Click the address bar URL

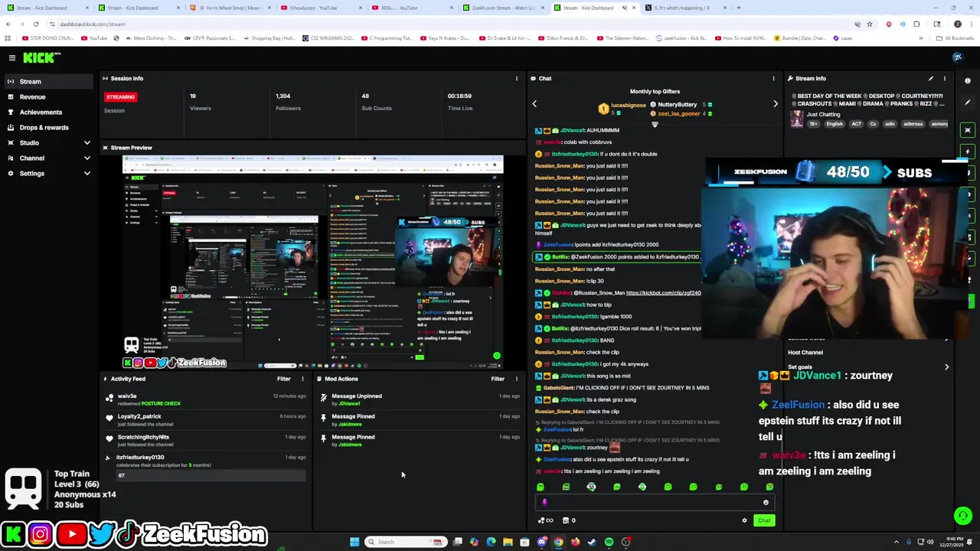coord(93,24)
